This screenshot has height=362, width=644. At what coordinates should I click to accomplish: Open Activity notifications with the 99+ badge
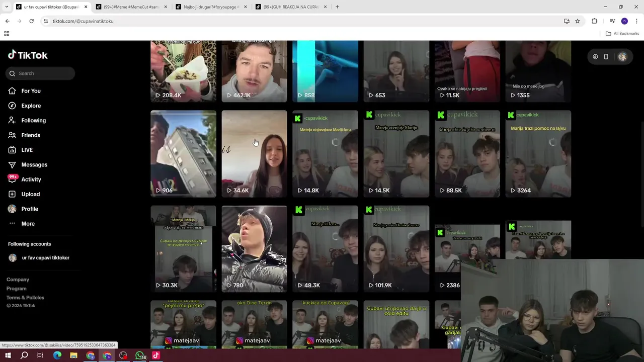pos(24,179)
